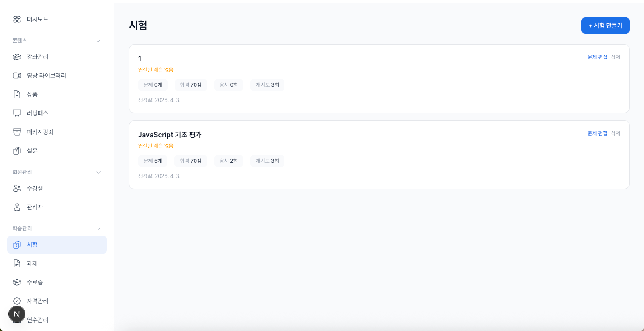The width and height of the screenshot is (644, 331).
Task: Click the graduation cap icon for 수료증
Action: [x=17, y=282]
